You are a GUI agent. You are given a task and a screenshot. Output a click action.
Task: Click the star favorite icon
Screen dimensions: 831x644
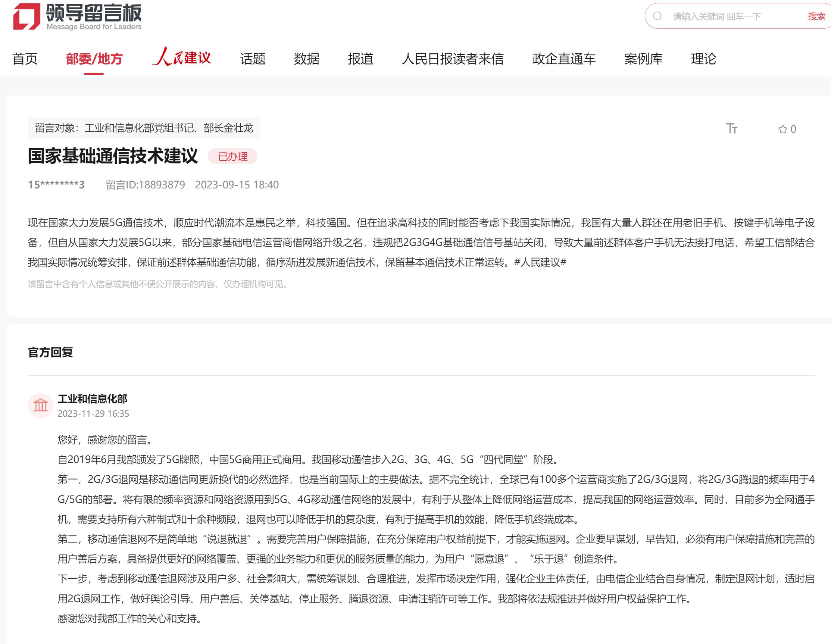(782, 129)
